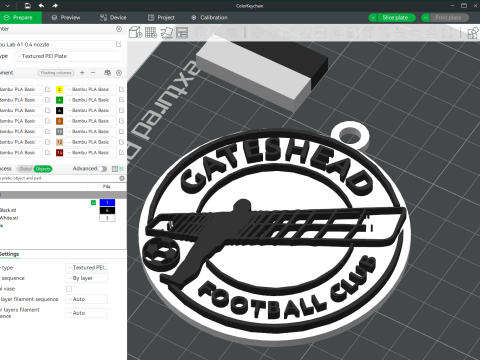Image resolution: width=480 pixels, height=360 pixels.
Task: Click the Add plate grid icon
Action: pos(151,32)
